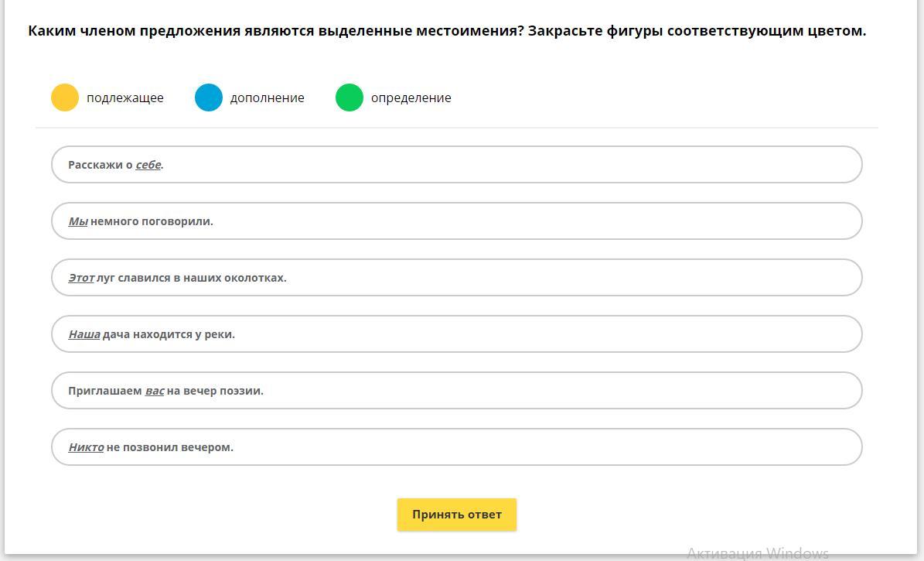Click the underlined pronoun 'Никто'

coord(86,447)
